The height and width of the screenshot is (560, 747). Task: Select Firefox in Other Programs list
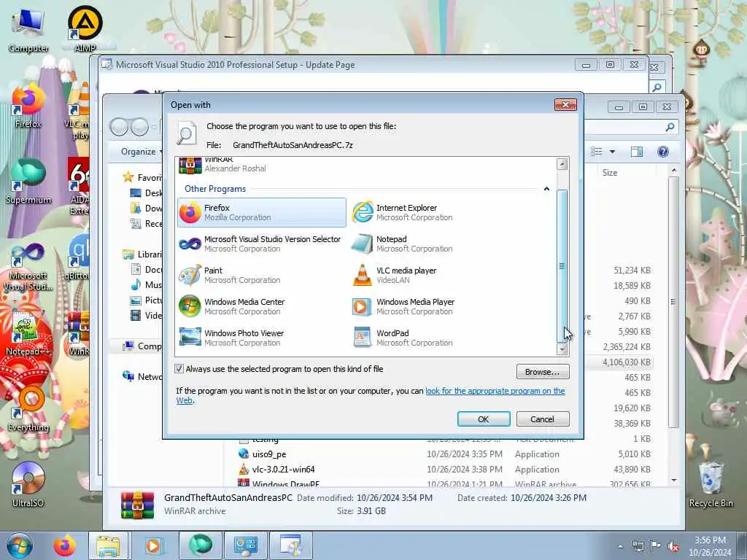tap(262, 212)
